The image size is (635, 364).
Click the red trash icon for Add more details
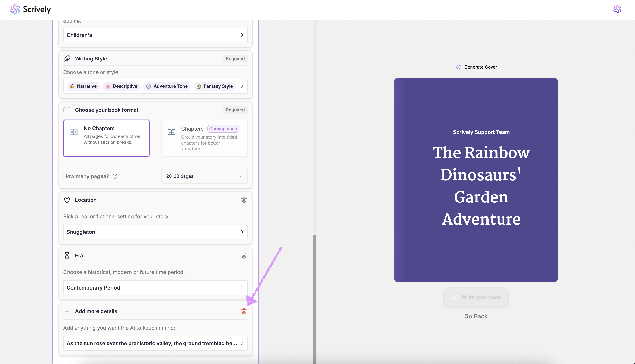pyautogui.click(x=244, y=311)
